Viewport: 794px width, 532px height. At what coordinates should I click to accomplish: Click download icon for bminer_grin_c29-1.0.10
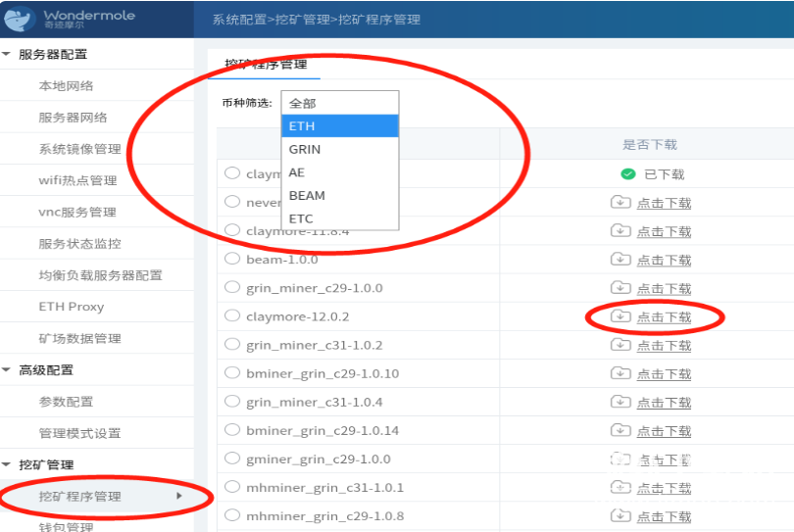point(620,372)
